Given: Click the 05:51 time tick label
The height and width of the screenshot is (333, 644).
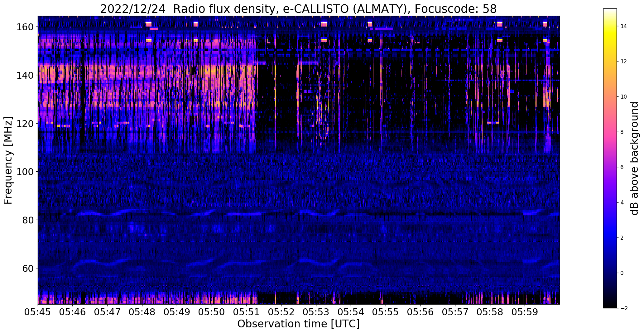Looking at the screenshot, I should [x=247, y=312].
